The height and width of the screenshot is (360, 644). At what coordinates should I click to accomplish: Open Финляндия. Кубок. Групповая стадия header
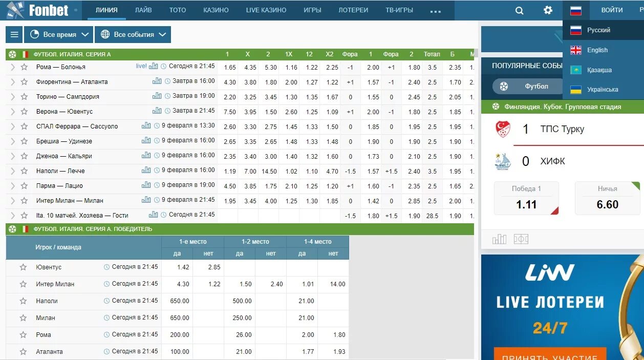point(563,107)
